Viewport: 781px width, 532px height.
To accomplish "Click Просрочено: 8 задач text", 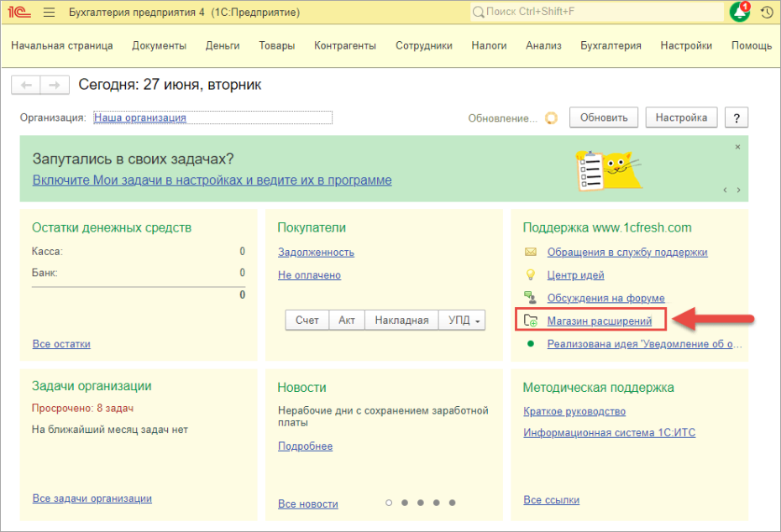I will pyautogui.click(x=82, y=408).
